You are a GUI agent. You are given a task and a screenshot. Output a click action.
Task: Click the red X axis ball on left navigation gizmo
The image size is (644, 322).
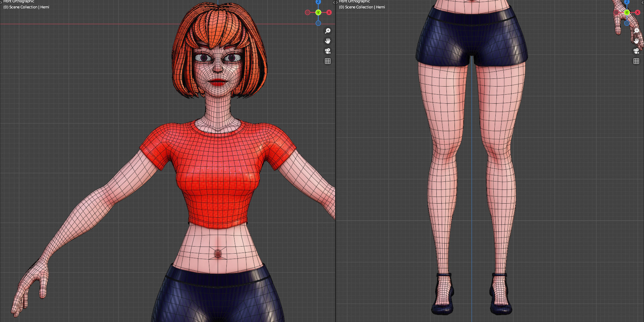click(329, 12)
